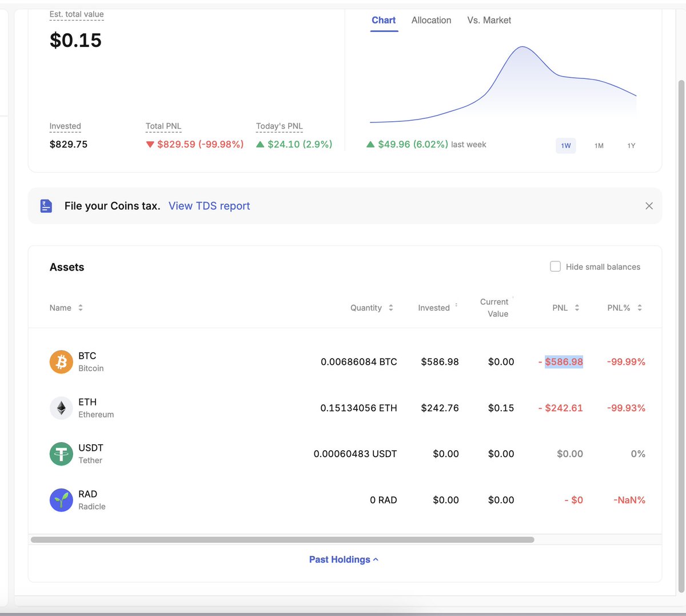The height and width of the screenshot is (616, 686).
Task: Click quantity 0 RAD
Action: pos(384,500)
